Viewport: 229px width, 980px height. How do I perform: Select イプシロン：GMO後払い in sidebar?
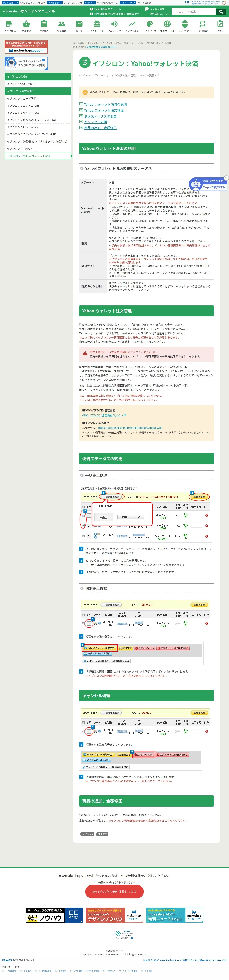coord(38,142)
